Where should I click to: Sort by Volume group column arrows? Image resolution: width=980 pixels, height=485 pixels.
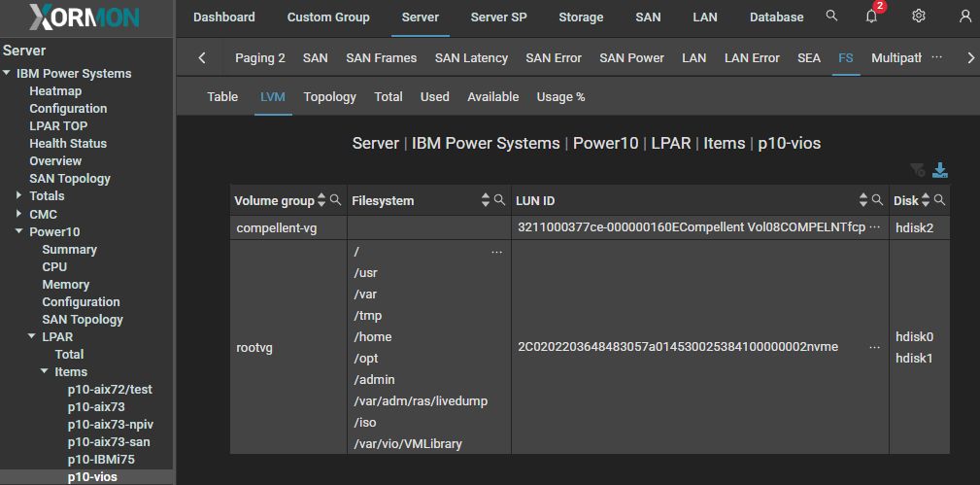coord(321,200)
